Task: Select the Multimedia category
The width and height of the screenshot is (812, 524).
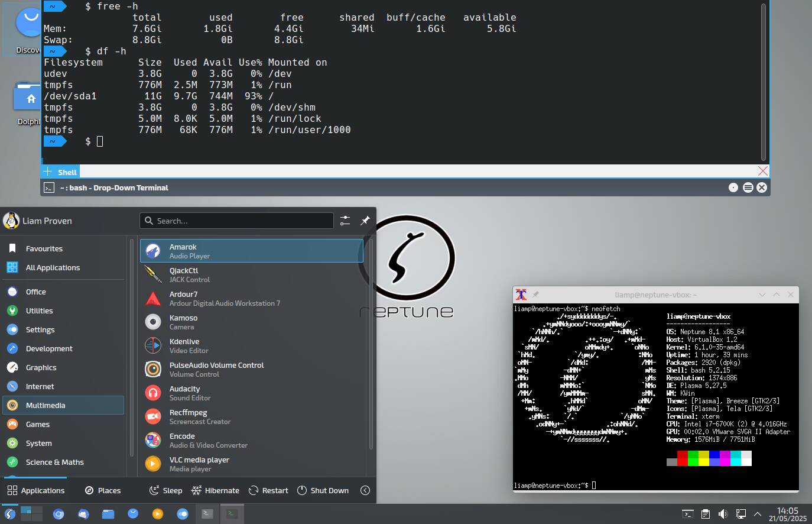Action: pos(63,405)
